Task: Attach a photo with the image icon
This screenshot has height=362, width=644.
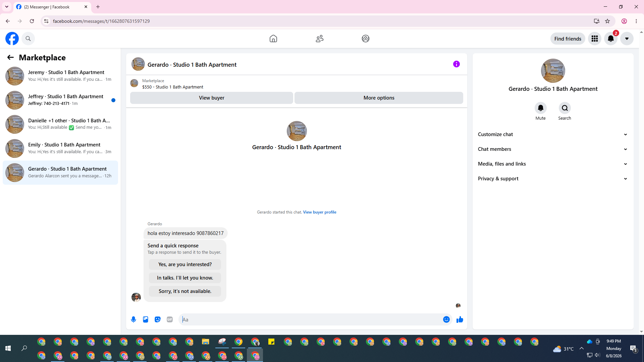Action: [146, 319]
